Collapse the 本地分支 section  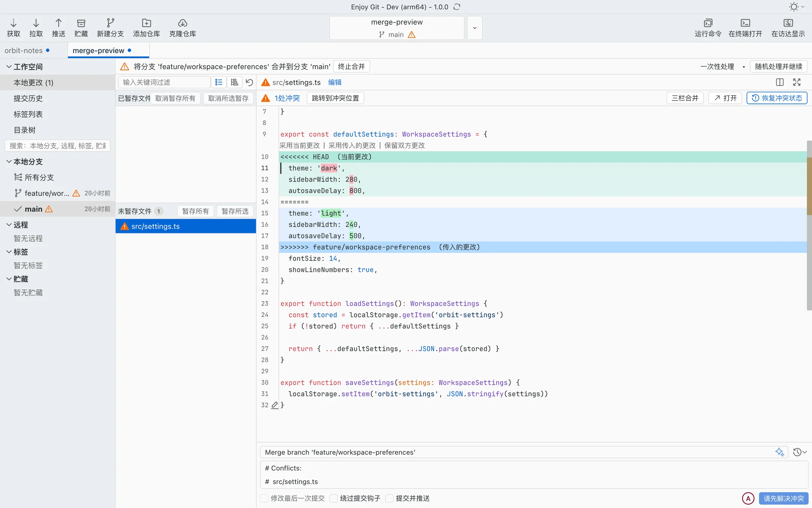[9, 161]
